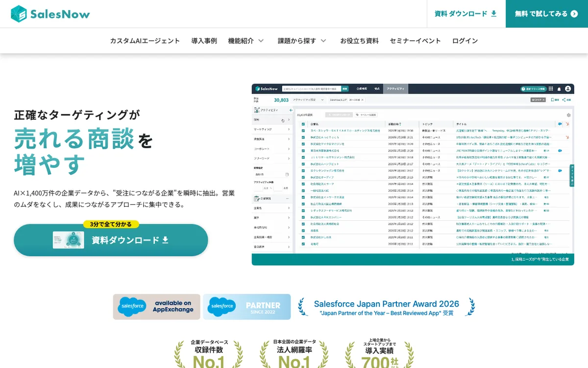
Task: Expand the 業界 filter row
Action: click(x=272, y=218)
